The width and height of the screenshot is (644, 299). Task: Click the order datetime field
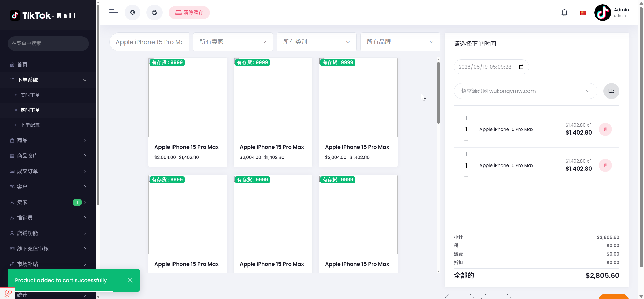pos(491,67)
